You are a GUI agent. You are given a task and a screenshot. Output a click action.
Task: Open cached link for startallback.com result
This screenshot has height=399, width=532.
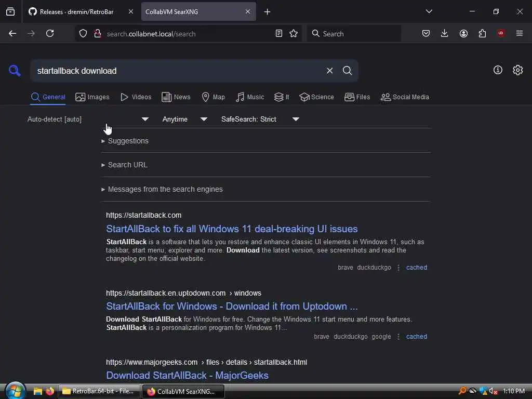(416, 268)
